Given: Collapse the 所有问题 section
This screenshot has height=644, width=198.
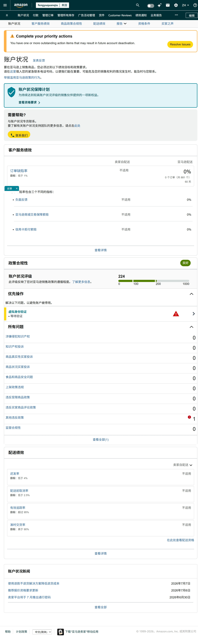Looking at the screenshot, I should click(192, 327).
